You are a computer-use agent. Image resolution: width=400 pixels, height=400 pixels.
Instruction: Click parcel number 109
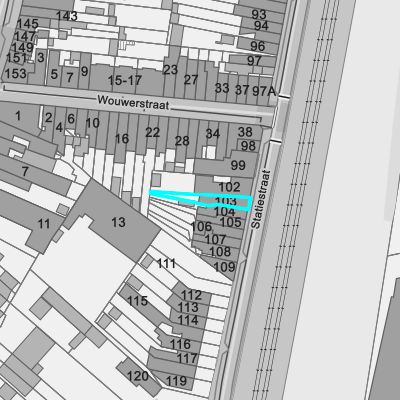click(x=224, y=267)
